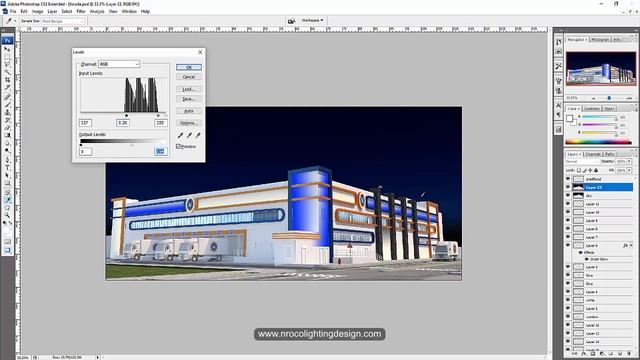The width and height of the screenshot is (640, 360).
Task: Open the Color panel options menu
Action: [x=636, y=110]
